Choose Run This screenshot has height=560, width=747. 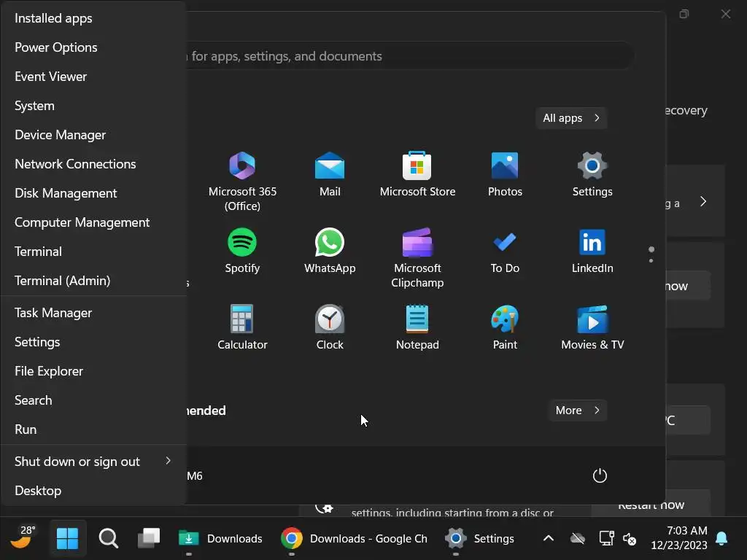tap(93, 429)
